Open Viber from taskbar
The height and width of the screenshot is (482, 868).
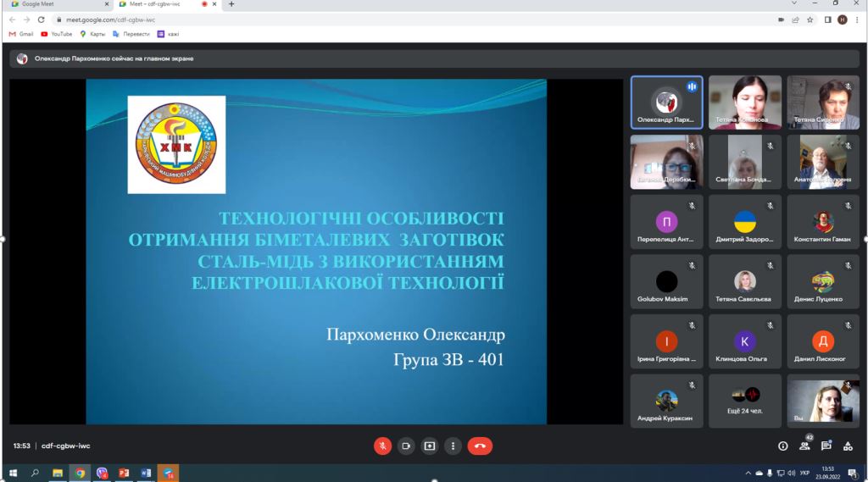[x=102, y=474]
